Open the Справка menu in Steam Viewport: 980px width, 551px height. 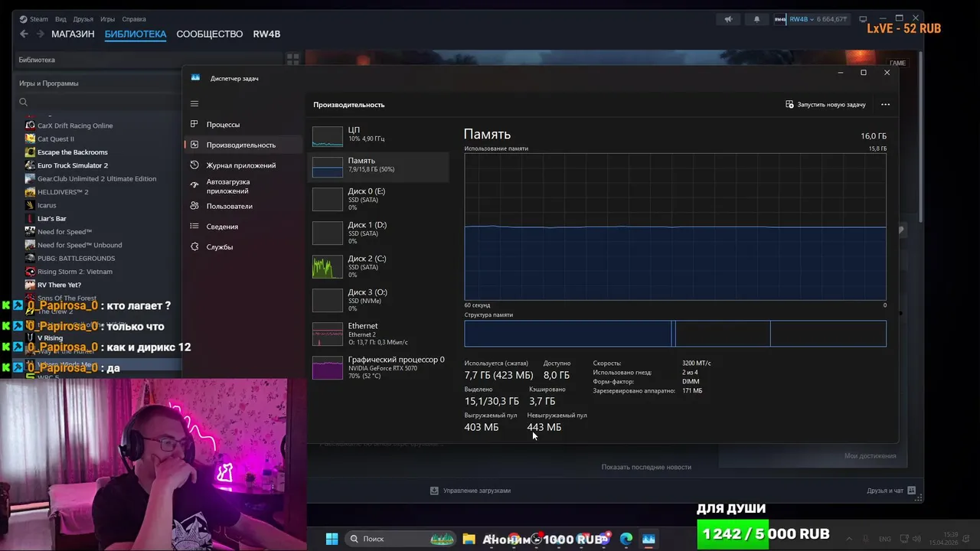click(134, 19)
